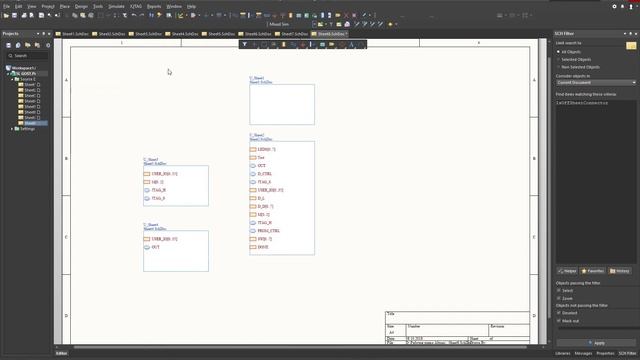Click the horizontal scrollbar of schematic
640x360 pixels.
(x=300, y=347)
